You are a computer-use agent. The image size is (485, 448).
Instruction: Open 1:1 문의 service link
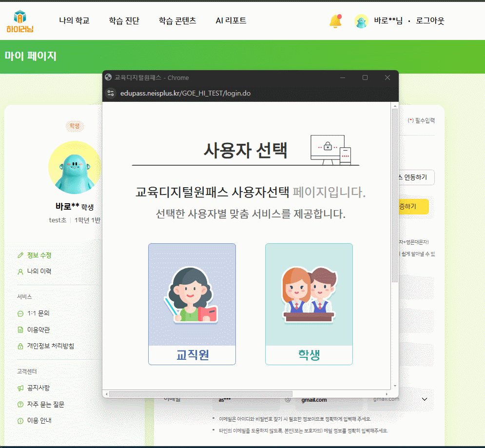tap(38, 313)
